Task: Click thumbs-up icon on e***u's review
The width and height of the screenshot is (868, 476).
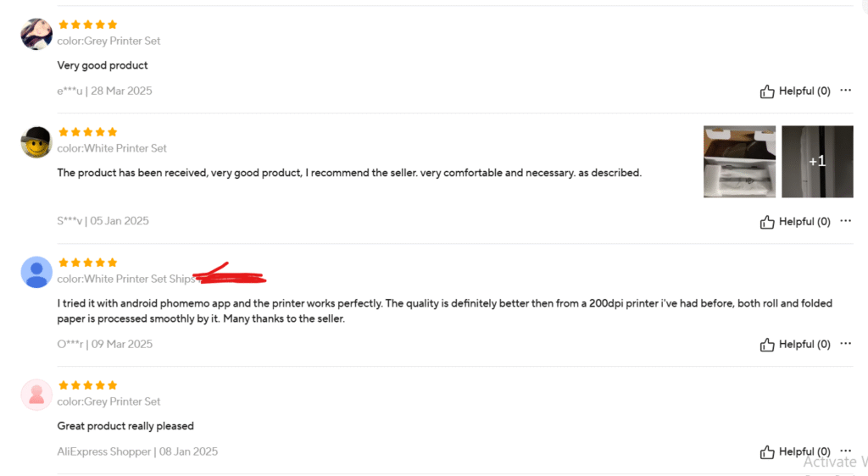Action: (x=767, y=91)
